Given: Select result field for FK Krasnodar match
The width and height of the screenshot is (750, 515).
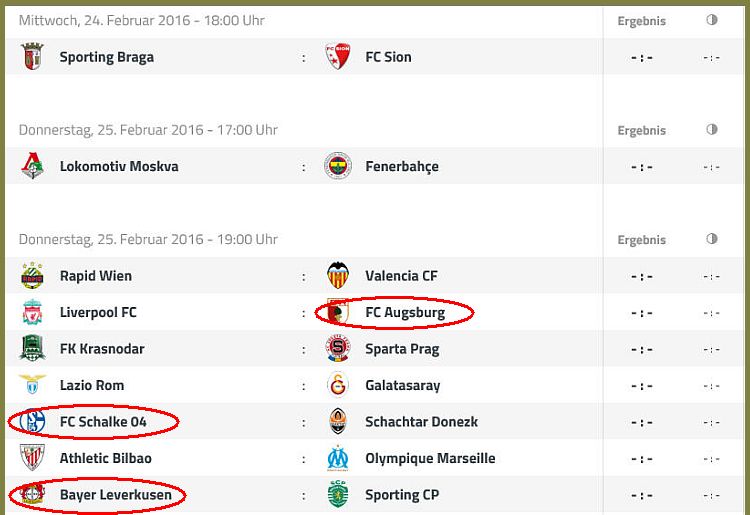Looking at the screenshot, I should pos(642,350).
